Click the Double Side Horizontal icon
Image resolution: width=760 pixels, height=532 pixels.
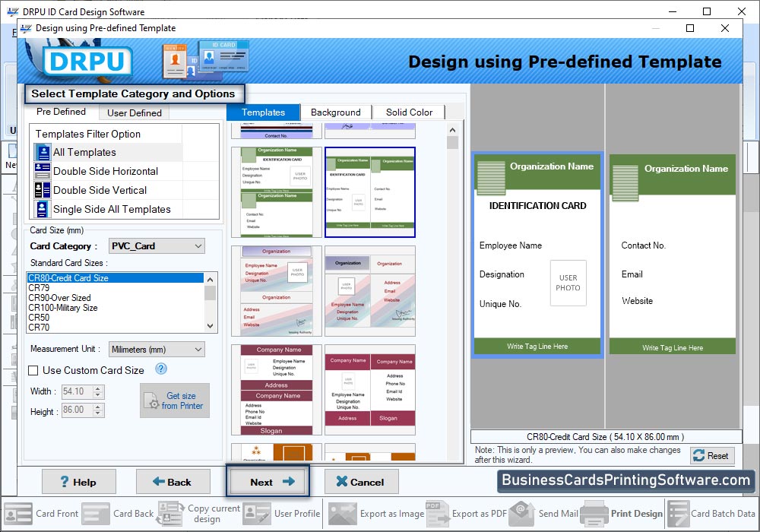[43, 171]
